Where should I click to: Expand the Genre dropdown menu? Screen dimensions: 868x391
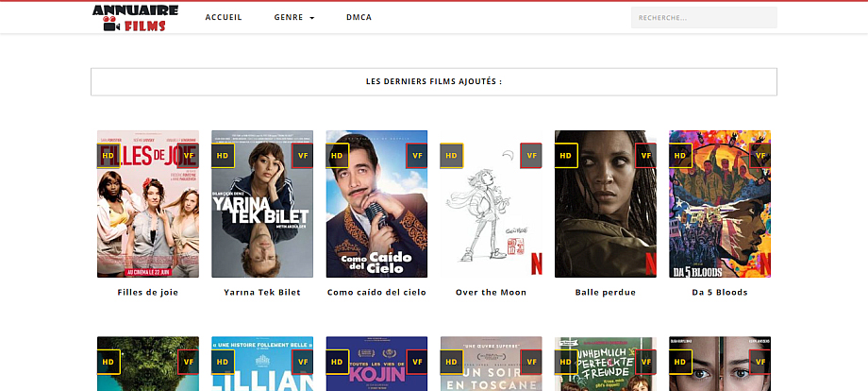pos(293,18)
